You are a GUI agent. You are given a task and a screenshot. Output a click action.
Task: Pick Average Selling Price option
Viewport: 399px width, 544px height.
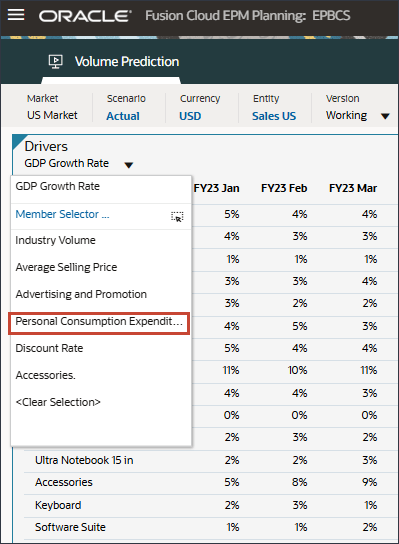click(66, 267)
